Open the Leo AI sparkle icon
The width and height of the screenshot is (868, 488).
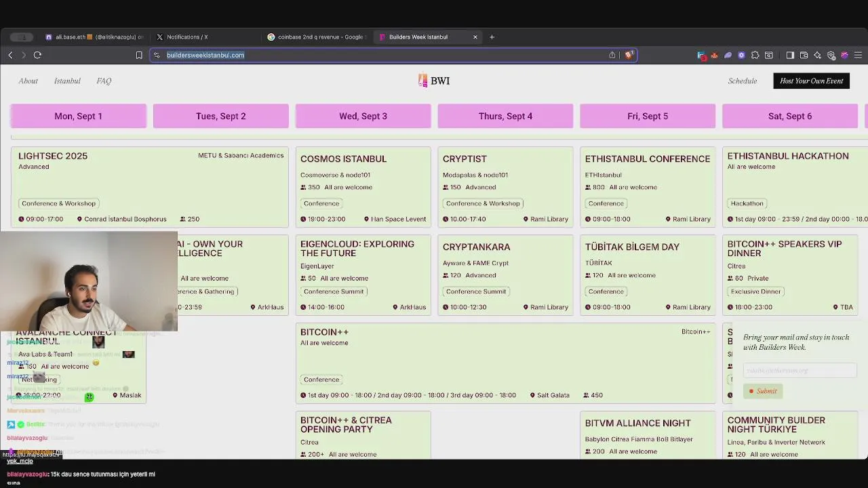click(817, 55)
